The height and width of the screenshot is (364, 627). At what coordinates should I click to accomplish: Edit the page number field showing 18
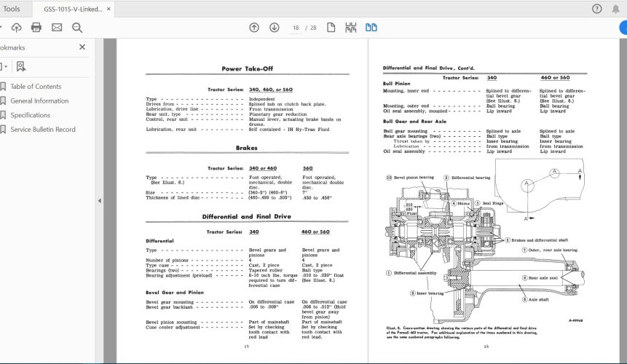[x=296, y=28]
